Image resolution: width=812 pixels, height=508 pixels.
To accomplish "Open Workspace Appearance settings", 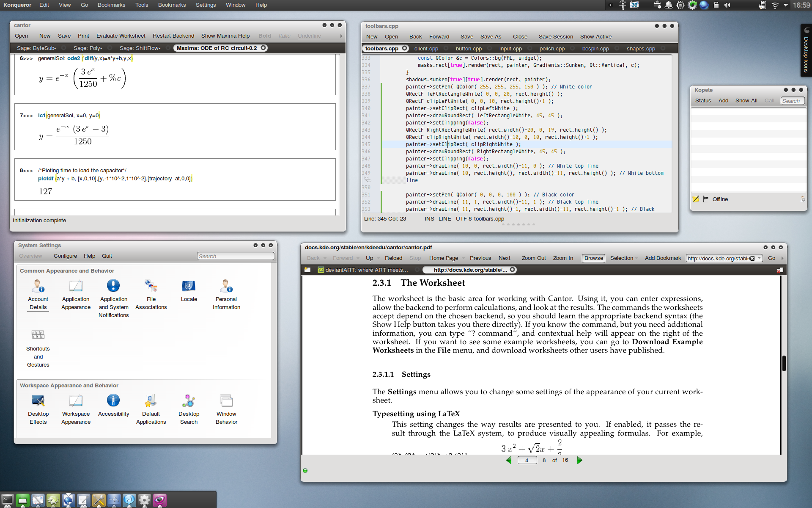I will (76, 409).
